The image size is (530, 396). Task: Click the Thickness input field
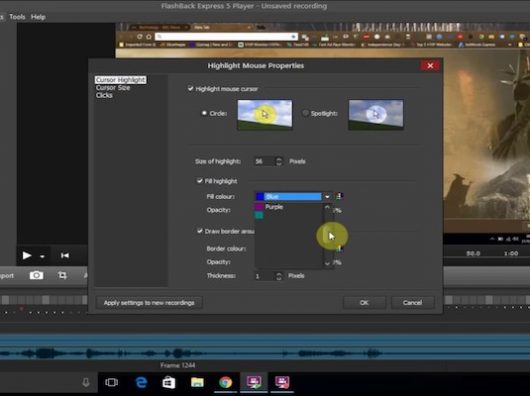coord(264,276)
